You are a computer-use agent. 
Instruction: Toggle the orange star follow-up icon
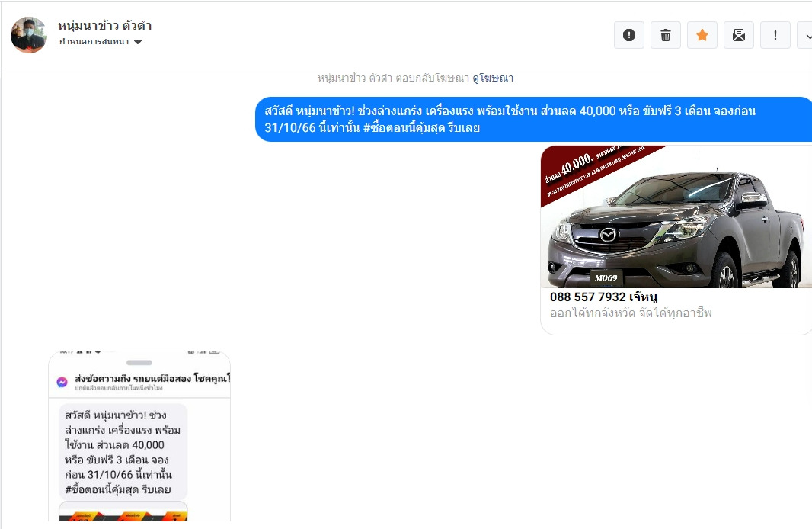702,35
